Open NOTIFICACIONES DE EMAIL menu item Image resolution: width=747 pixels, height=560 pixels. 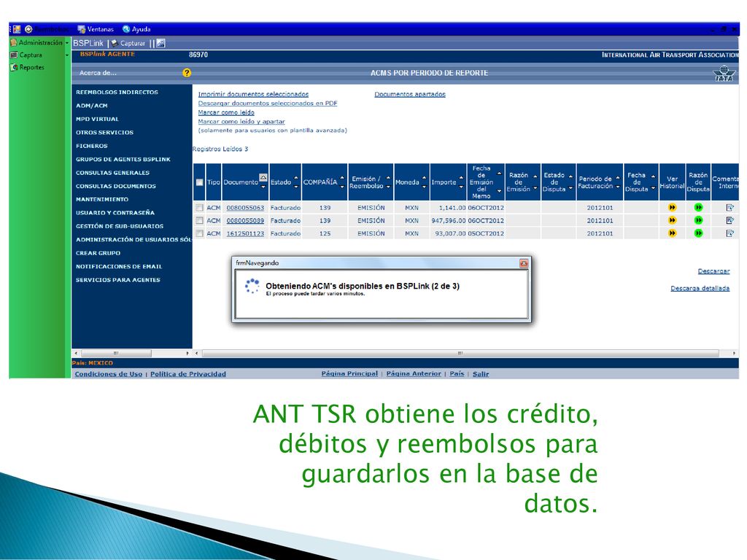pos(119,266)
